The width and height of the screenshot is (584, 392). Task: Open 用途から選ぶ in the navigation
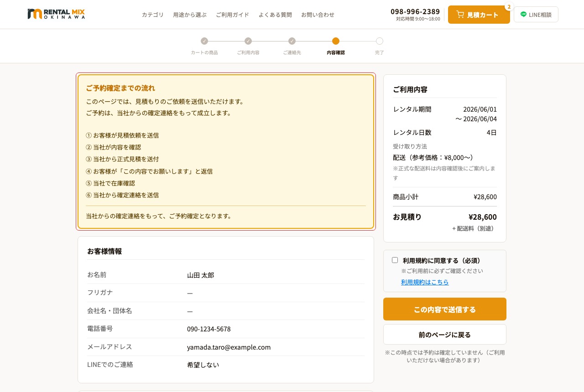click(x=190, y=15)
